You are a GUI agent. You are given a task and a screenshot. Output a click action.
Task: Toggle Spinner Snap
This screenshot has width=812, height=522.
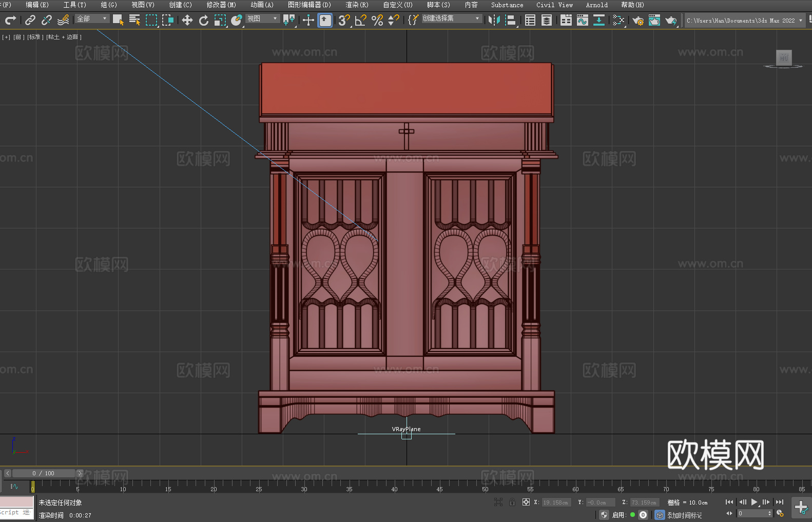tap(394, 20)
